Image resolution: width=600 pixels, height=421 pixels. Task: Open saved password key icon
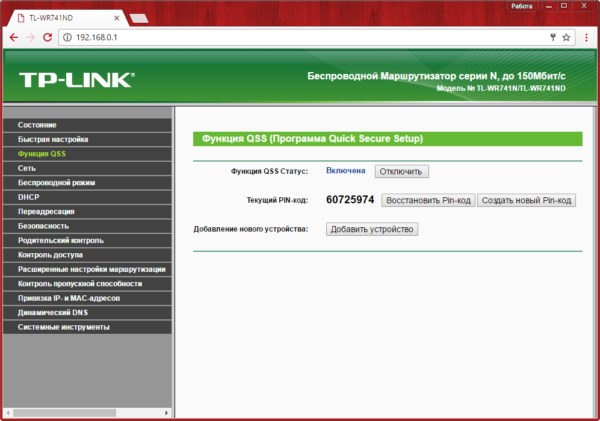tap(553, 37)
